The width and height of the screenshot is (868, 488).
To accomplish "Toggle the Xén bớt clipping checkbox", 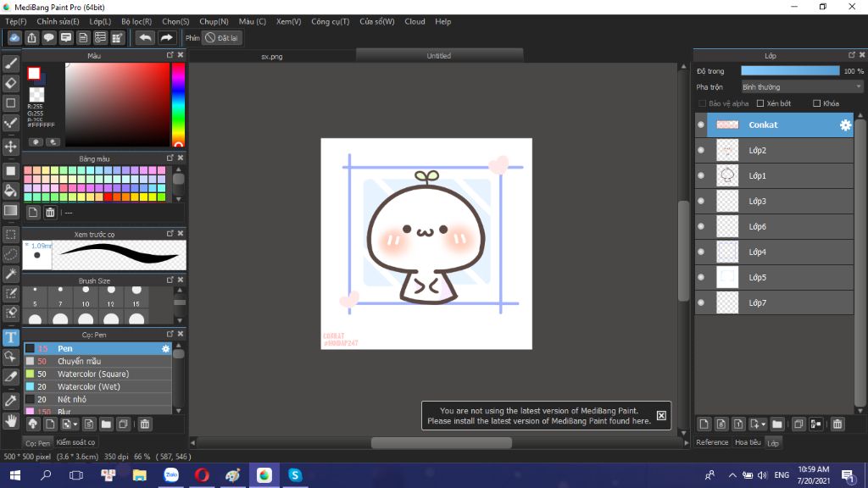I will (760, 103).
